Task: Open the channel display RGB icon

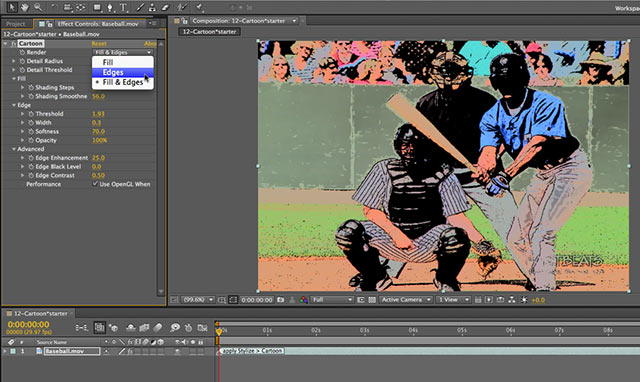Action: coord(303,300)
